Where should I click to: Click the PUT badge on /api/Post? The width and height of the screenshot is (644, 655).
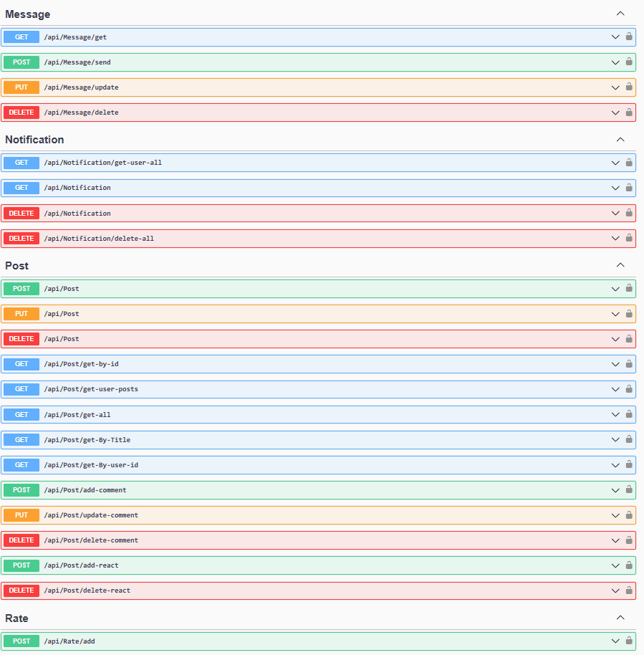[21, 314]
